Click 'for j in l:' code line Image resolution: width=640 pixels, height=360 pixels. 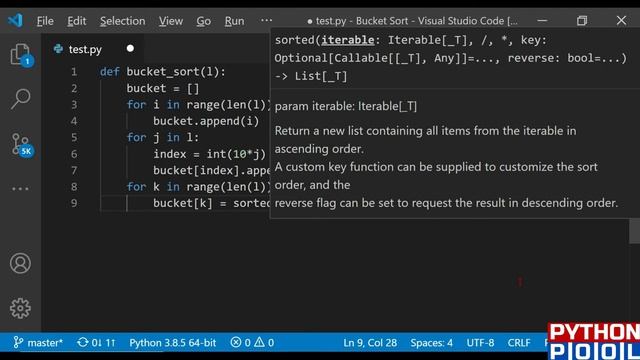pyautogui.click(x=163, y=138)
